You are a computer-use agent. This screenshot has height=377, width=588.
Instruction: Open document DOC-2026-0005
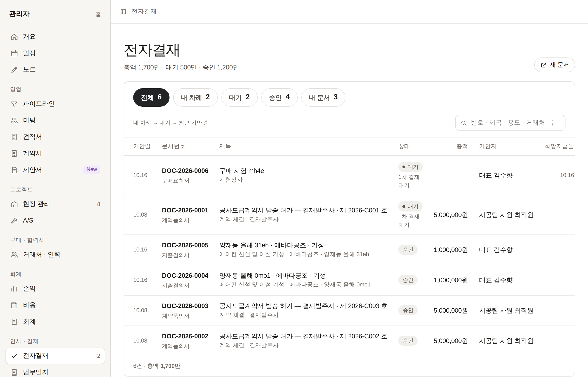185,245
